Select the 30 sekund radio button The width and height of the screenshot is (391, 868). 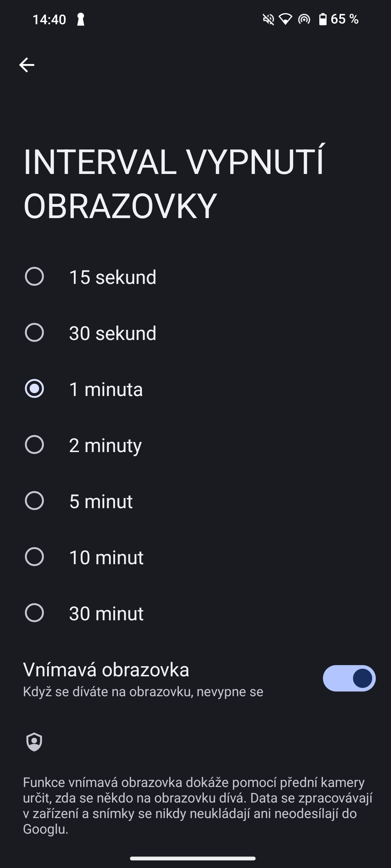(34, 333)
